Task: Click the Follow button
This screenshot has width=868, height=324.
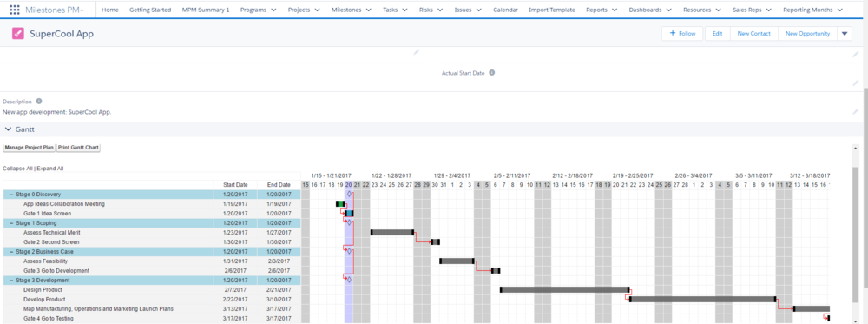Action: tap(682, 34)
